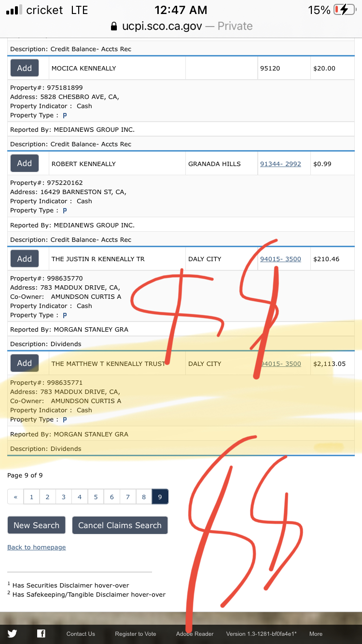Image resolution: width=362 pixels, height=644 pixels.
Task: Go to results page 4
Action: point(80,497)
